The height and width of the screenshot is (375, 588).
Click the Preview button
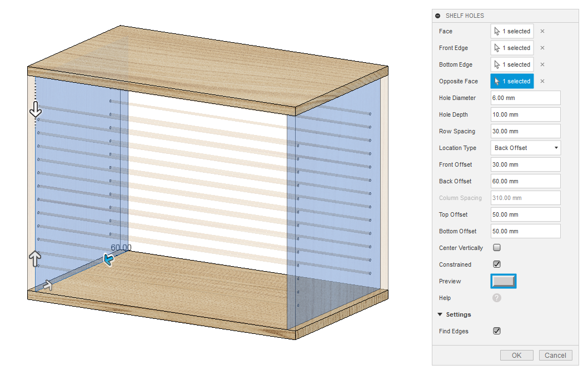click(504, 281)
